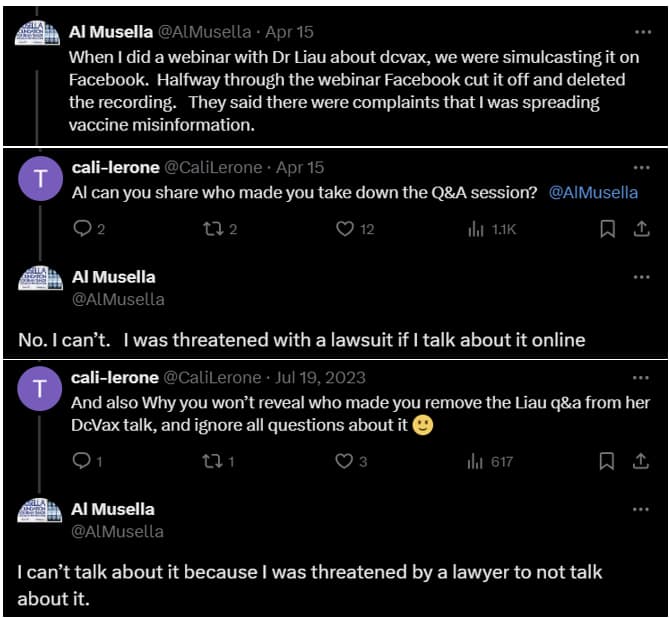The width and height of the screenshot is (669, 619).
Task: View analytics showing 617 views
Action: pos(476,461)
